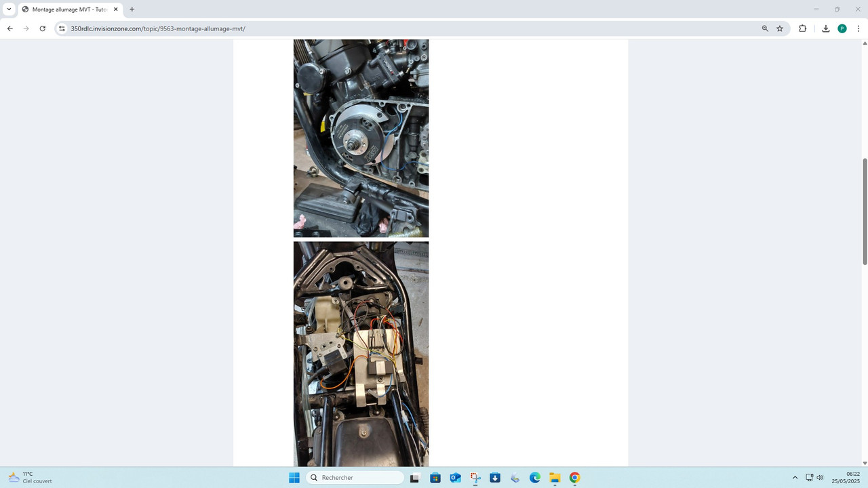Open the network status tray icon
Viewport: 868px width, 488px height.
pos(809,478)
